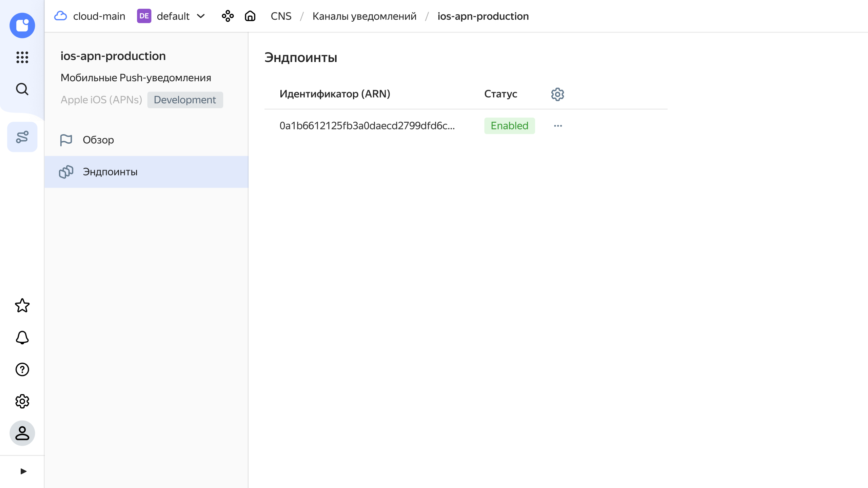Click ios-apn-production channel title
This screenshot has height=488, width=868.
coord(113,56)
